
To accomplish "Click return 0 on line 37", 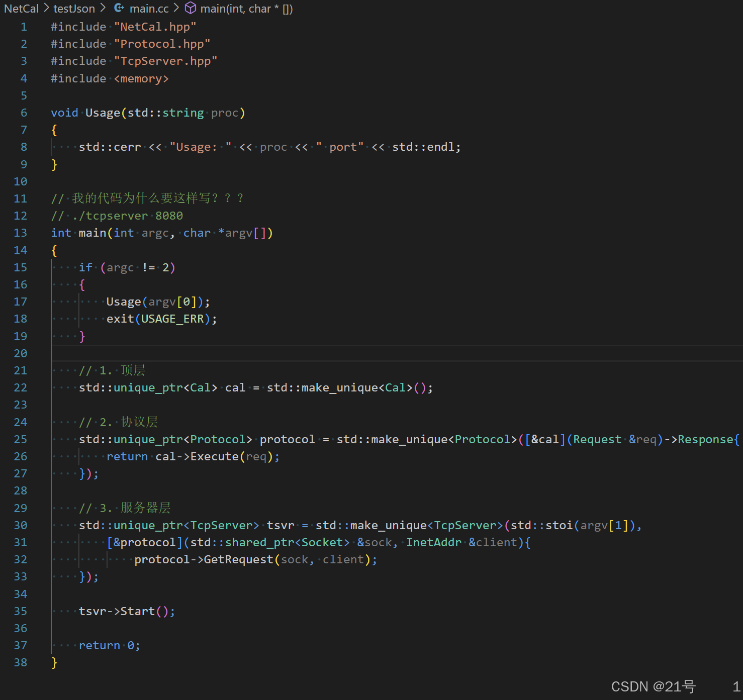I will pyautogui.click(x=106, y=646).
